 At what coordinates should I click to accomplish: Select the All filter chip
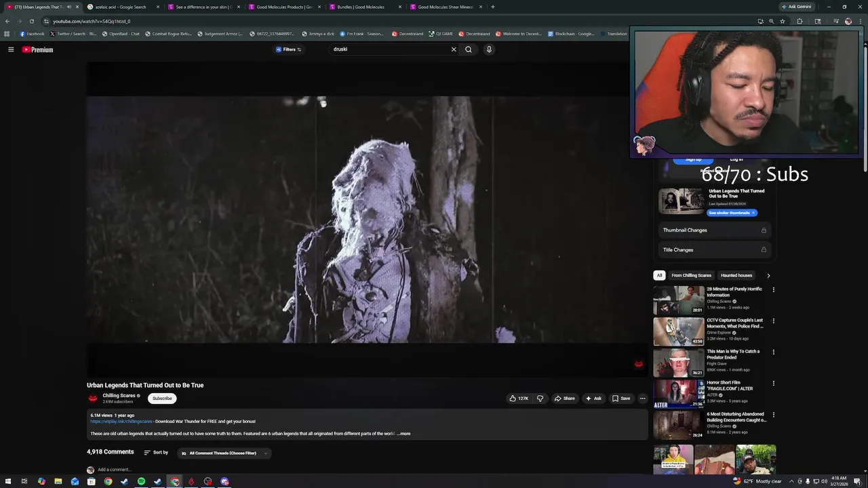659,275
